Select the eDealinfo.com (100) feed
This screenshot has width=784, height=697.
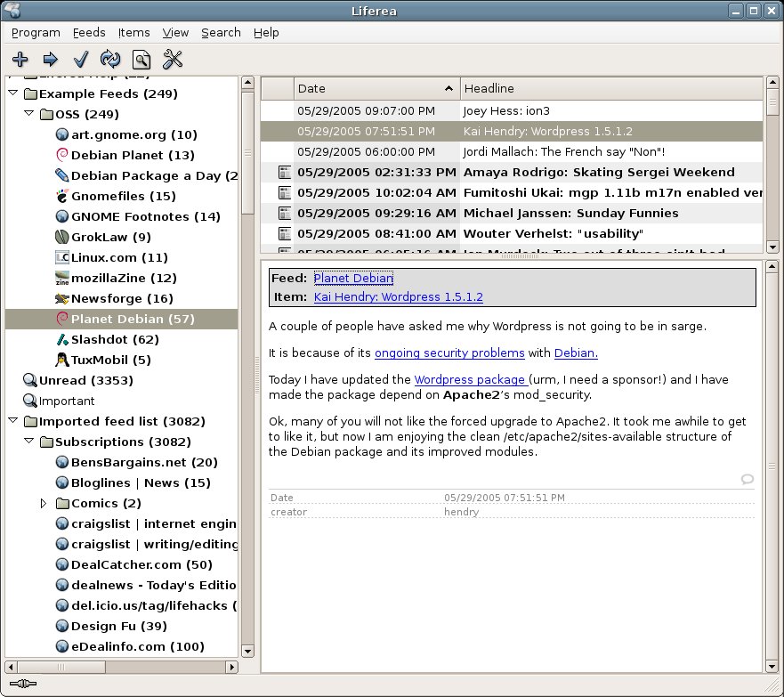point(138,646)
